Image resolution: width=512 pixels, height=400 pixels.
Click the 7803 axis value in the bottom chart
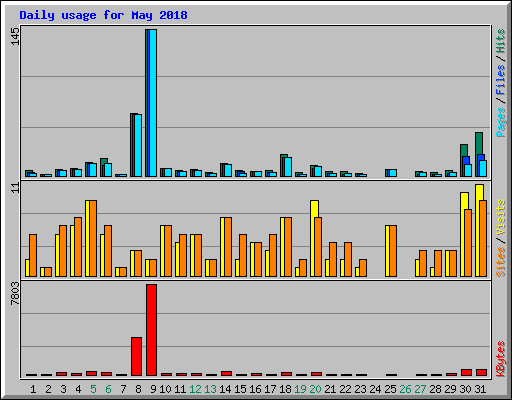pos(15,293)
